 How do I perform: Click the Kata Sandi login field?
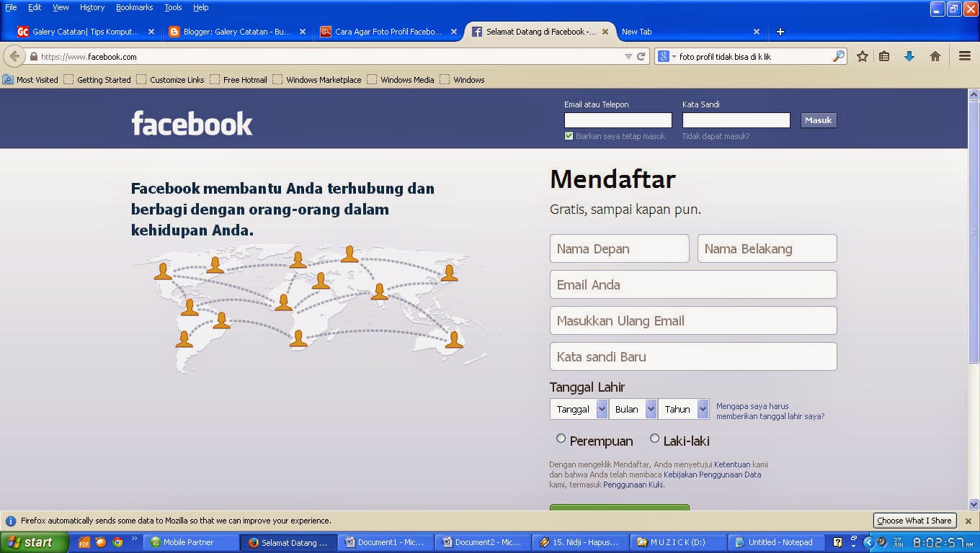736,120
